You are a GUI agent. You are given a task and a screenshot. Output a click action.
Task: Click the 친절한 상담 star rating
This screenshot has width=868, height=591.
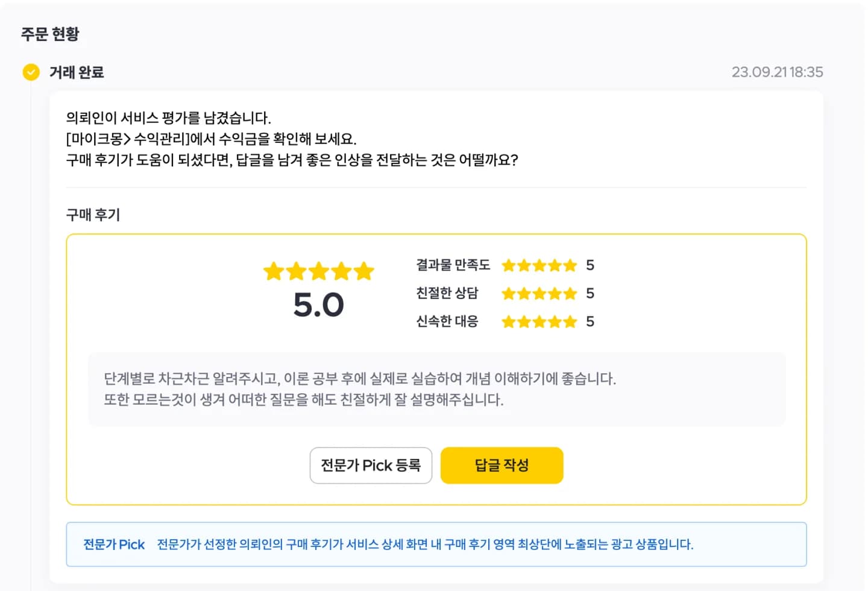539,294
